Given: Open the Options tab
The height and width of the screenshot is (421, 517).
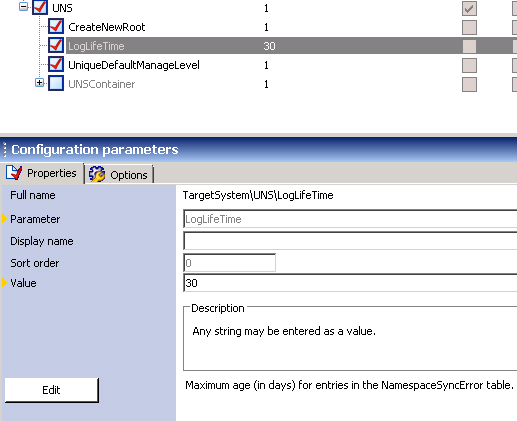Looking at the screenshot, I should [x=119, y=175].
